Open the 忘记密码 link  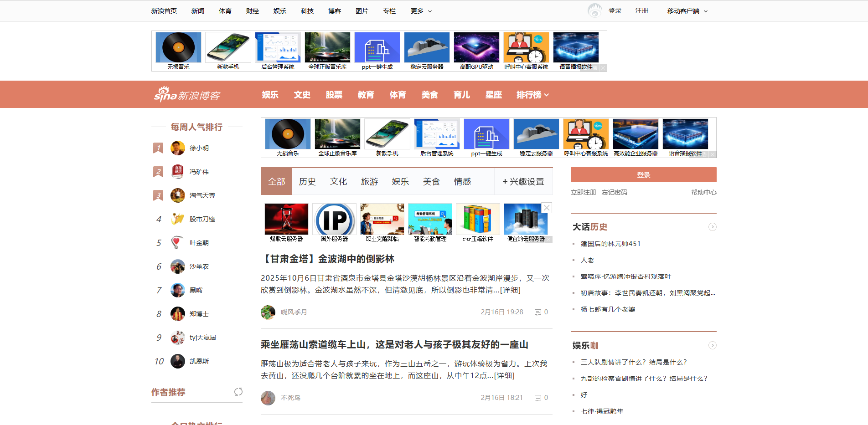[614, 192]
